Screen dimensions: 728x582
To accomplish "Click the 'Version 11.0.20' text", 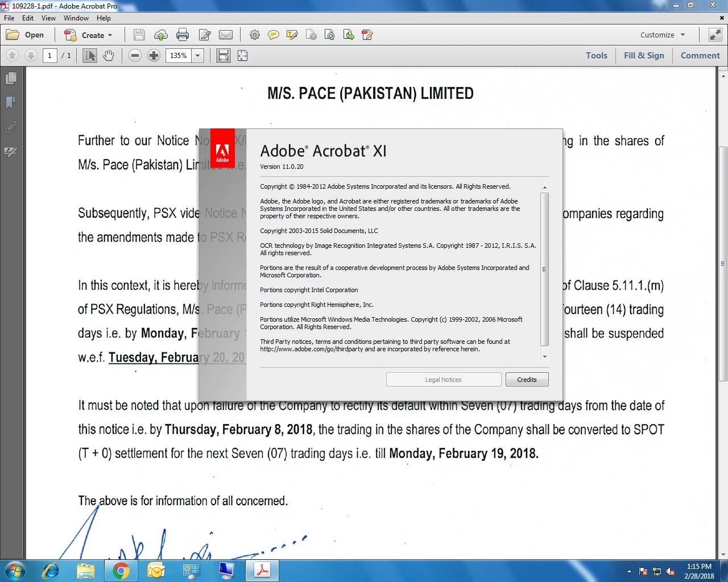I will [x=282, y=167].
